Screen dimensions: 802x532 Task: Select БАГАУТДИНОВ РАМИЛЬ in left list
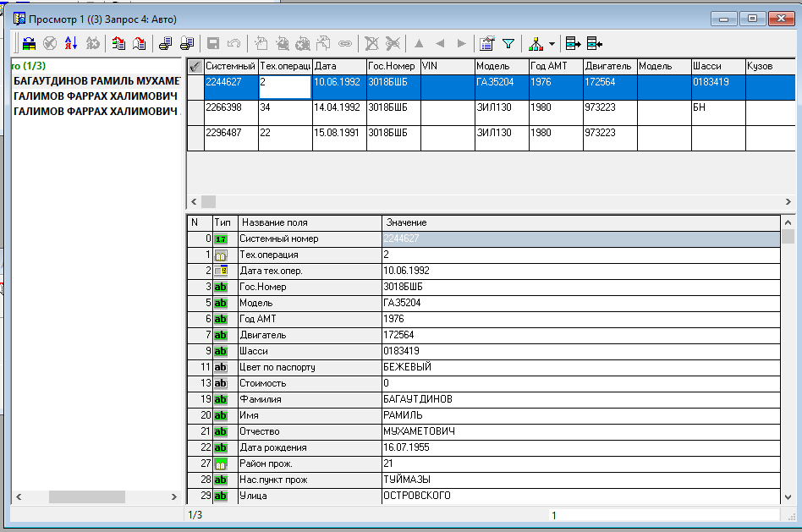click(x=96, y=81)
